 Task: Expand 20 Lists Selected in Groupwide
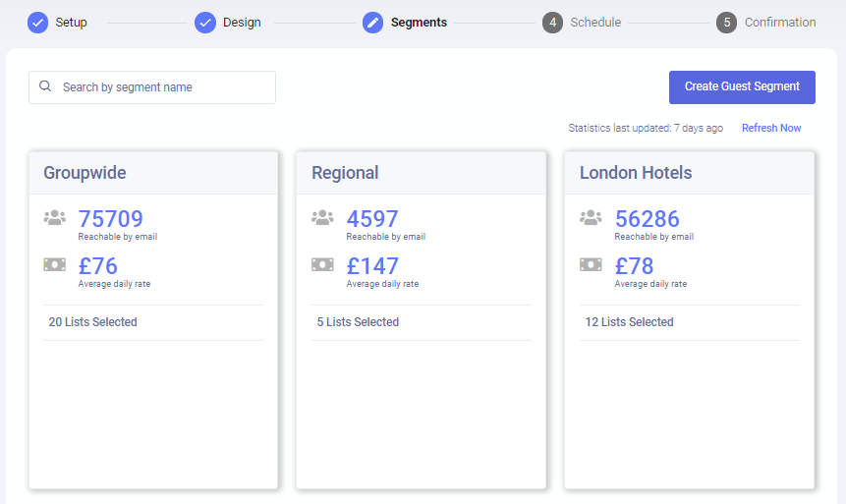[x=93, y=322]
